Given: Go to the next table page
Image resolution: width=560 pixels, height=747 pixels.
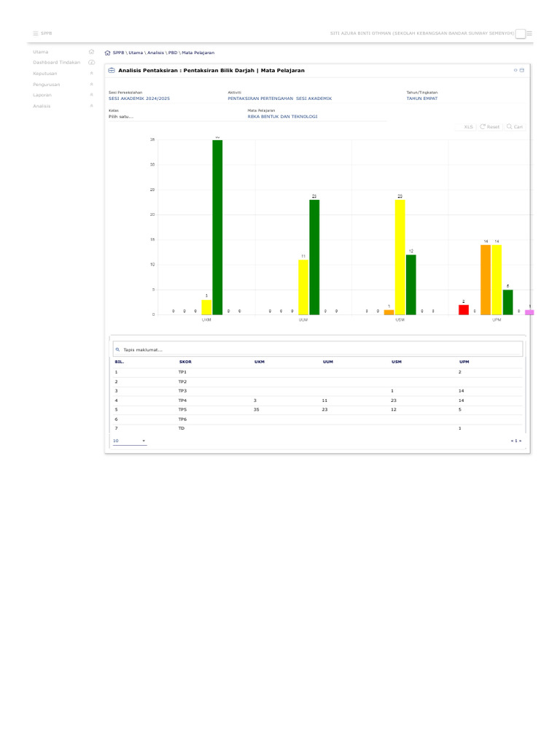Looking at the screenshot, I should [521, 441].
